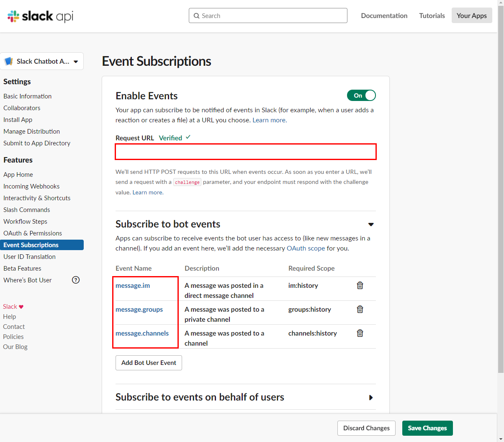This screenshot has width=504, height=442.
Task: Open the Tutorials menu
Action: point(432,16)
